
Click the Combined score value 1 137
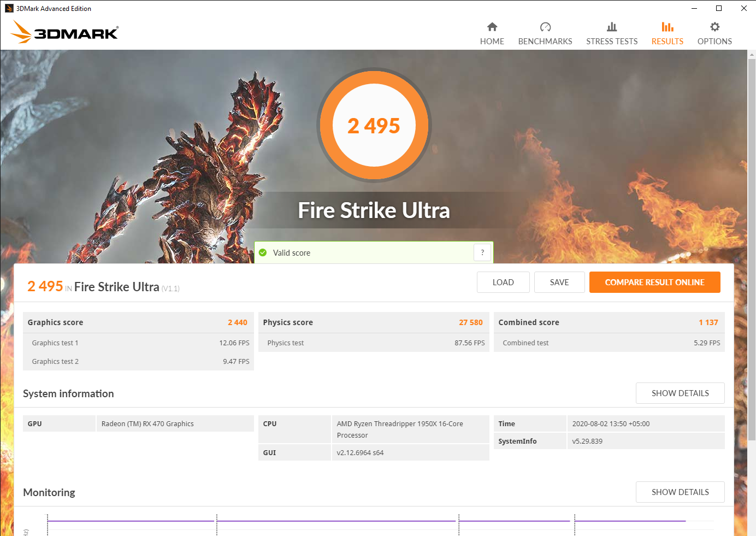(708, 322)
